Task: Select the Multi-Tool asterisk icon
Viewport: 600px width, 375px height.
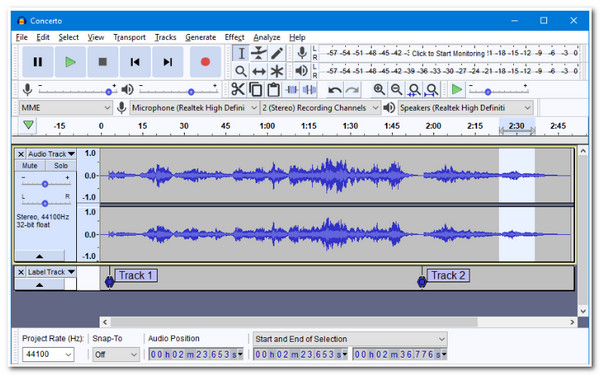Action: click(x=277, y=71)
